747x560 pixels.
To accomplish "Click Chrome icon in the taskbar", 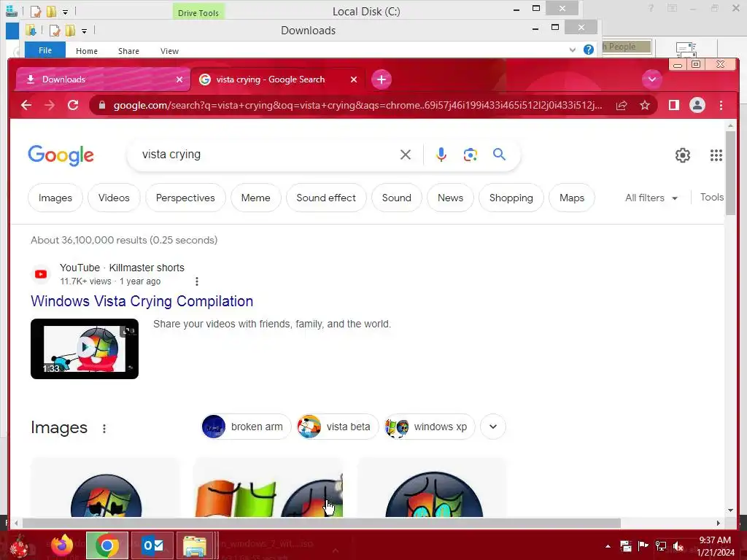I will click(107, 545).
